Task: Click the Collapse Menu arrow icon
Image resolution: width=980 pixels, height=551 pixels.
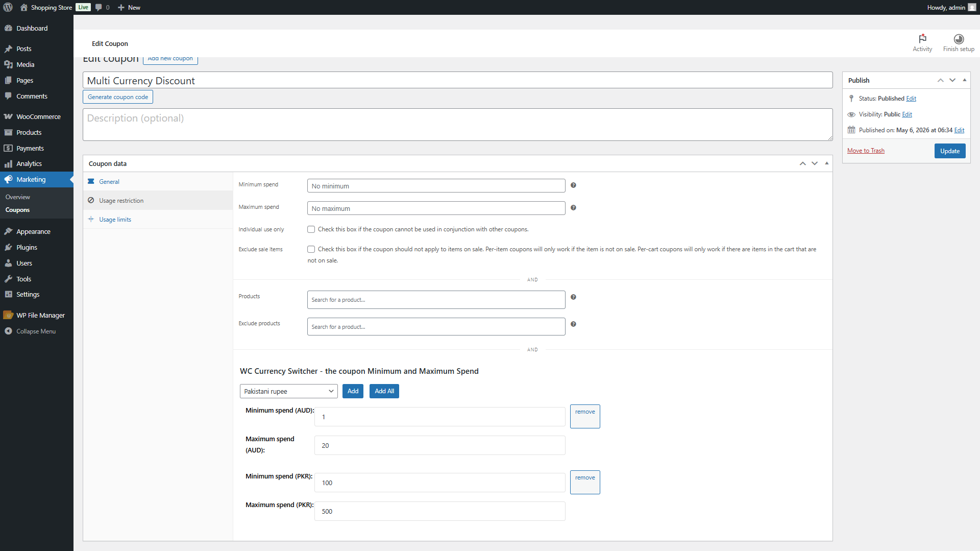Action: [x=8, y=331]
